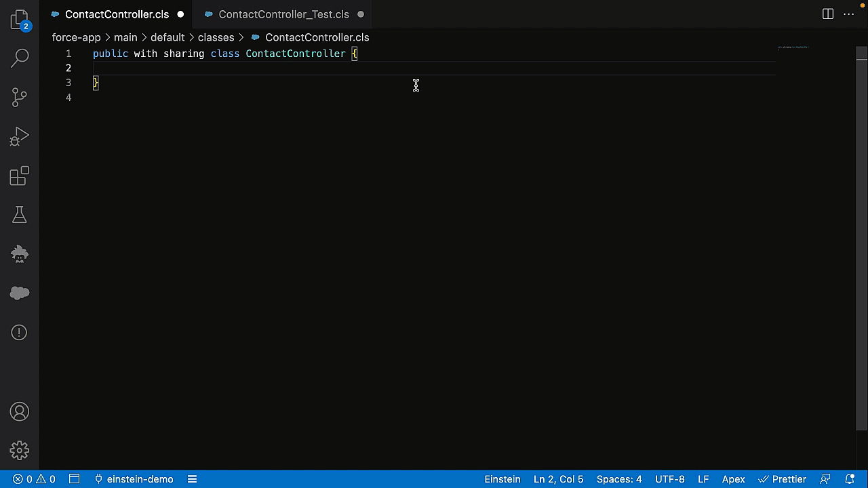Open the notifications bell in status bar

(850, 479)
